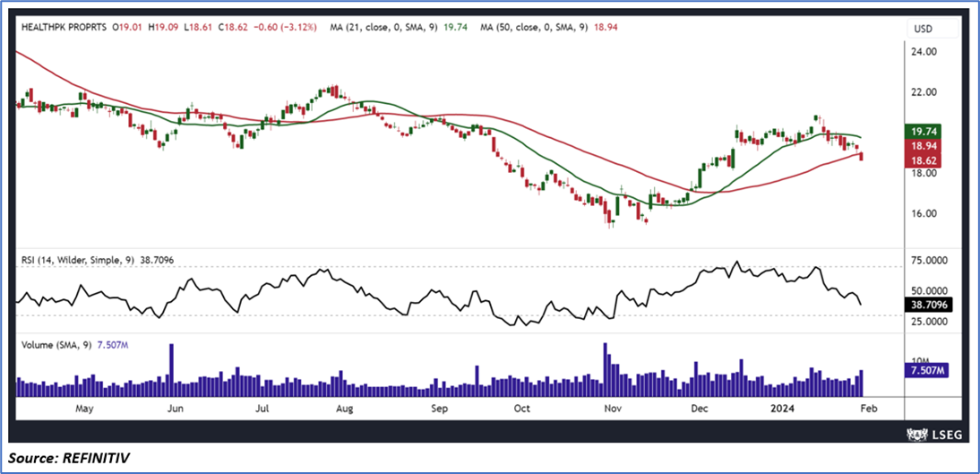This screenshot has width=980, height=474.
Task: Click the 18.00 price axis label
Action: (923, 173)
